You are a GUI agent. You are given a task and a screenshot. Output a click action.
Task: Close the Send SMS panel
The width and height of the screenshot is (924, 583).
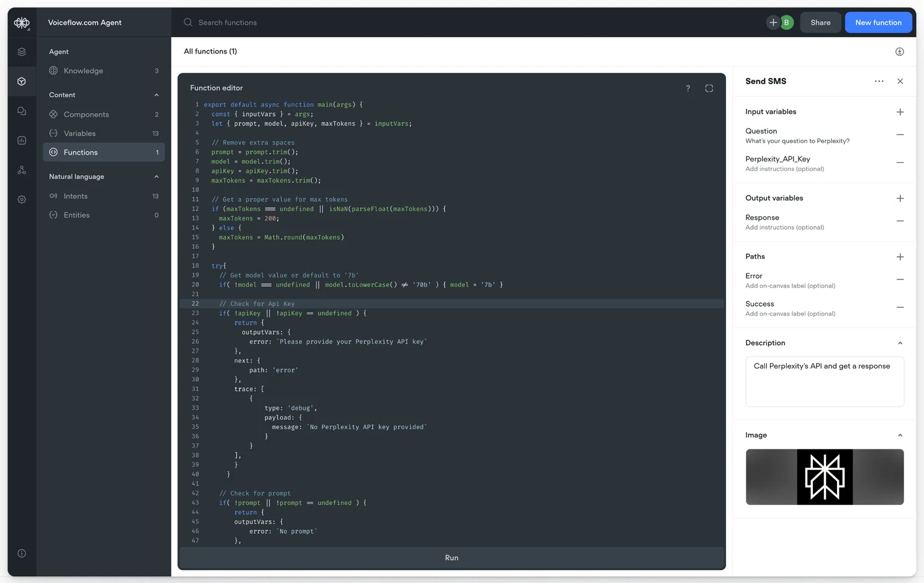pos(900,81)
